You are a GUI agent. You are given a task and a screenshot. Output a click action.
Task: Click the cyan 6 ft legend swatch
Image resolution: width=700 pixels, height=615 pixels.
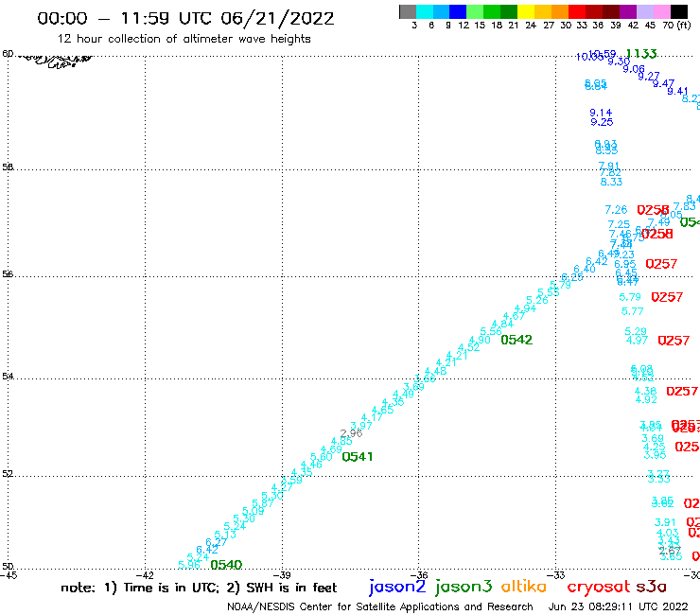point(425,11)
